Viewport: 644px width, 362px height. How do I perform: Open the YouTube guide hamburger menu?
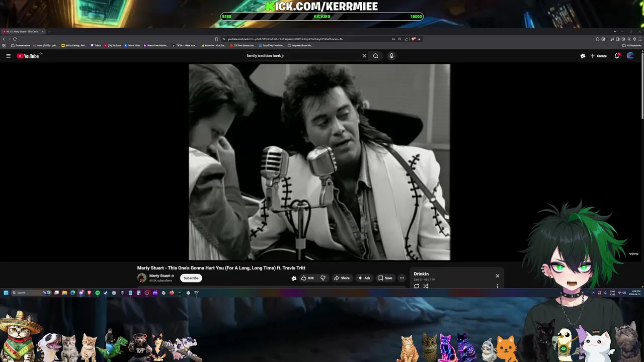pyautogui.click(x=8, y=56)
